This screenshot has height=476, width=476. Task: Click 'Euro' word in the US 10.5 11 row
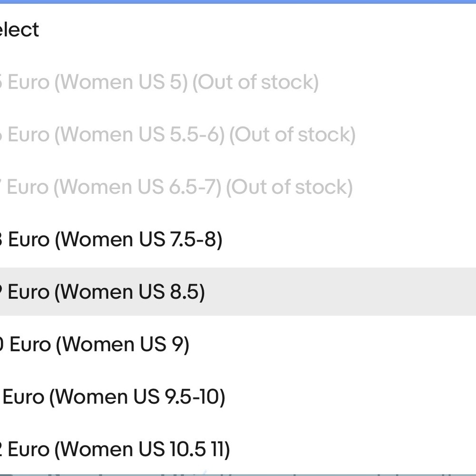pos(29,450)
